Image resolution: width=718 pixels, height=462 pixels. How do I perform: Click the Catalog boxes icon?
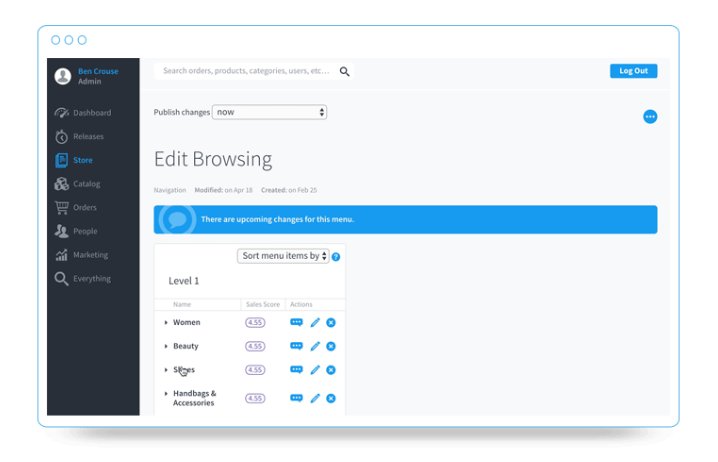pyautogui.click(x=61, y=184)
